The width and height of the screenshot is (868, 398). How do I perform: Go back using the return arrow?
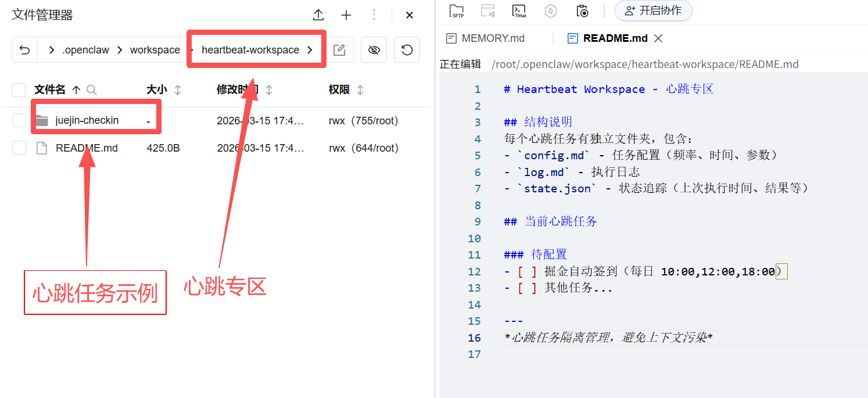(x=24, y=50)
